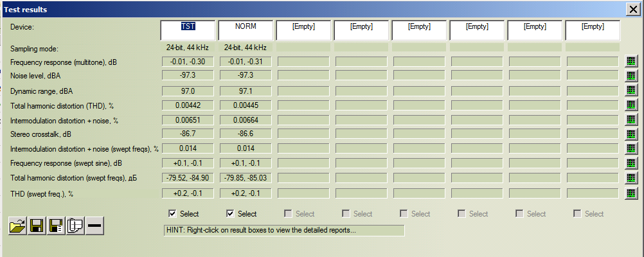
Task: Open graph icon for Noise level row
Action: click(631, 75)
